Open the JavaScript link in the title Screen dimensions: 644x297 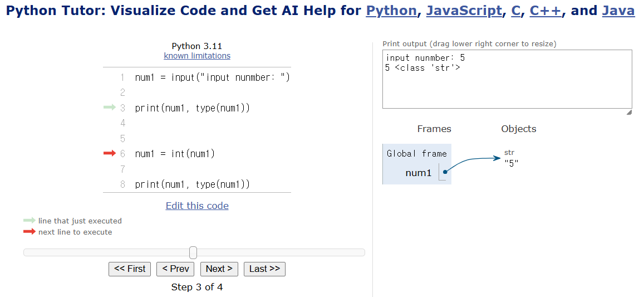tap(464, 10)
